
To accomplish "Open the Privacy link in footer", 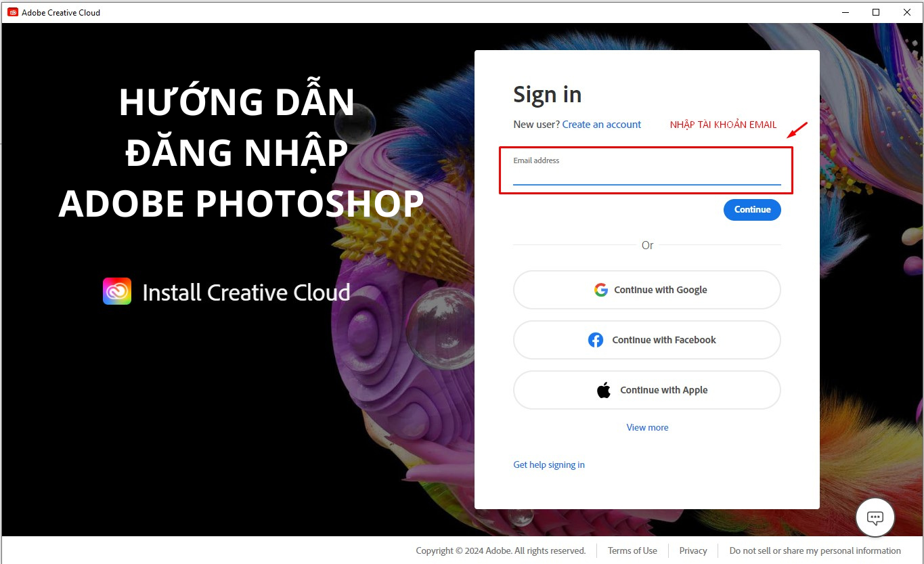I will click(692, 550).
